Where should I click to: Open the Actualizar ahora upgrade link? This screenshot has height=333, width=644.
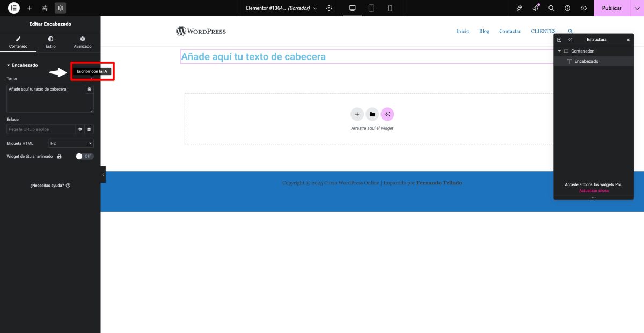[x=594, y=190]
